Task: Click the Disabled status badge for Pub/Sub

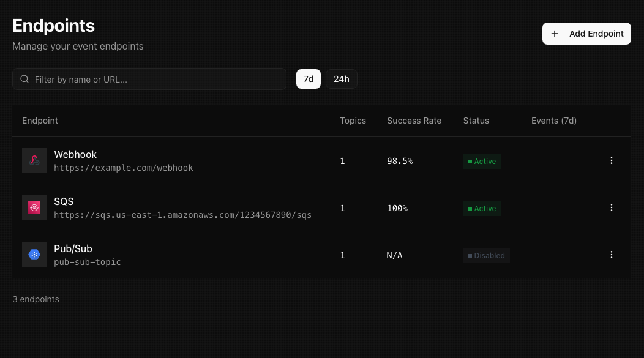Action: [x=486, y=256]
